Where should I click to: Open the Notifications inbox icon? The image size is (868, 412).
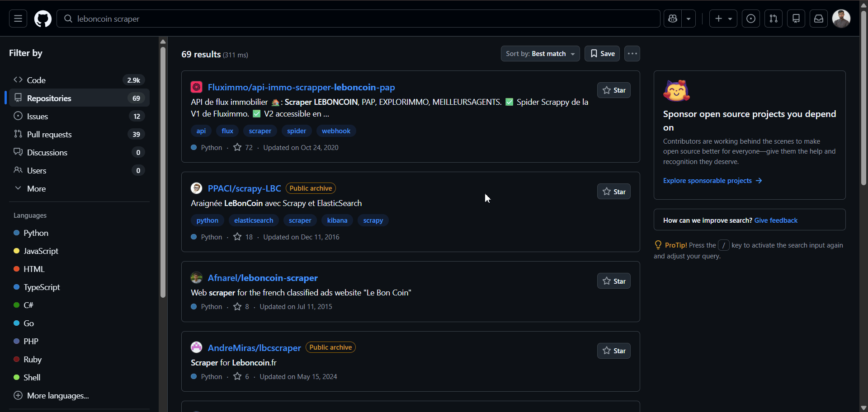click(x=819, y=19)
